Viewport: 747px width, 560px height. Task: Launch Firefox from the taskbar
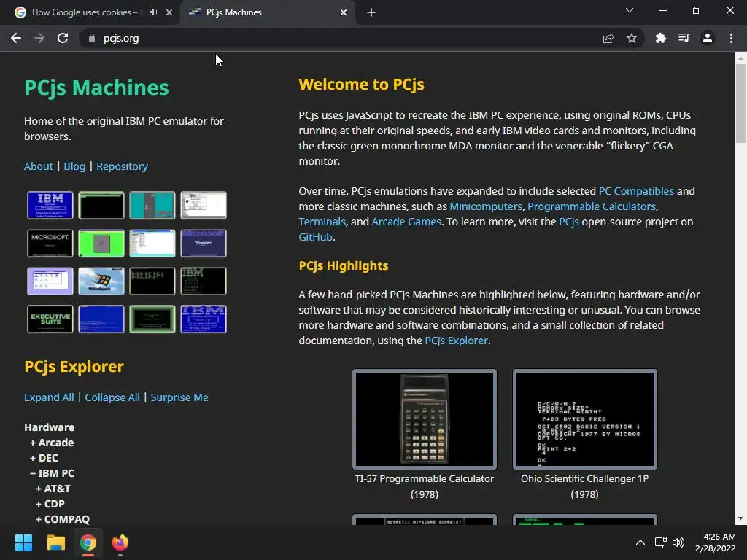[120, 542]
